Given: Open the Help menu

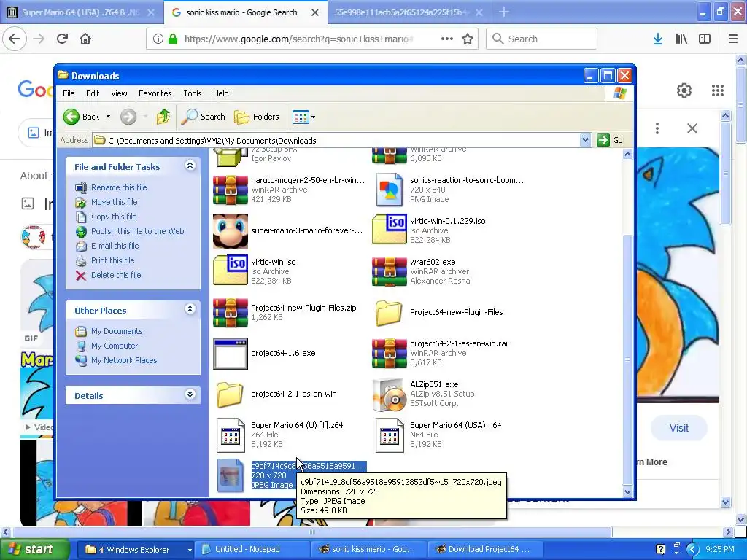Looking at the screenshot, I should [220, 93].
